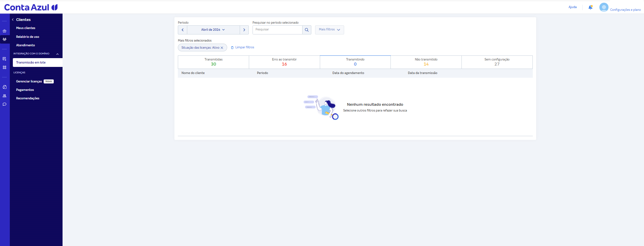Remove the 'Situação das licenças: Ativo' filter chip
This screenshot has width=644, height=246.
click(222, 48)
